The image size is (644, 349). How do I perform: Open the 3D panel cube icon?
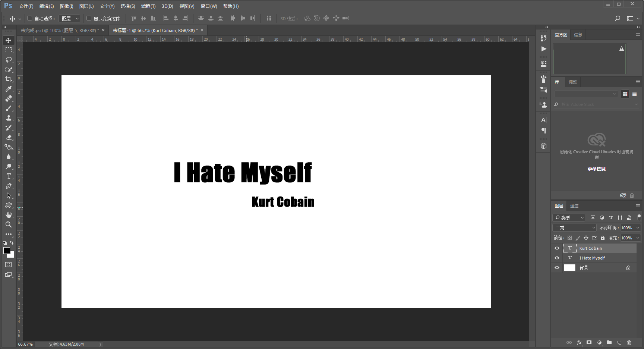(544, 146)
